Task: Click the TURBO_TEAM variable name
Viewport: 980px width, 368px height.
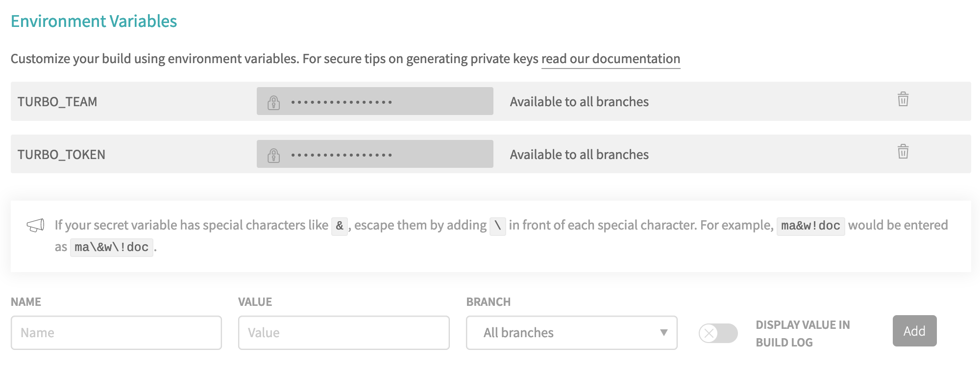Action: click(x=57, y=102)
